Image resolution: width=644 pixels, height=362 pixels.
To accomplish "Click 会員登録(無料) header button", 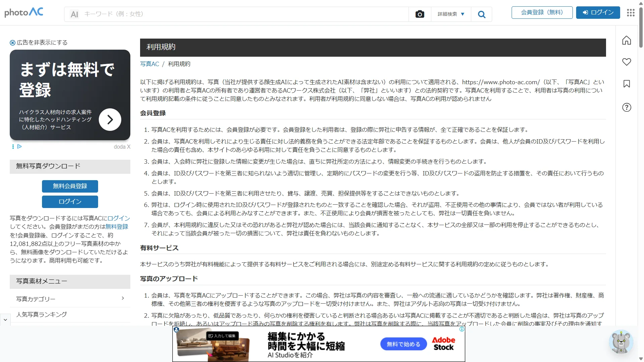I will (542, 12).
